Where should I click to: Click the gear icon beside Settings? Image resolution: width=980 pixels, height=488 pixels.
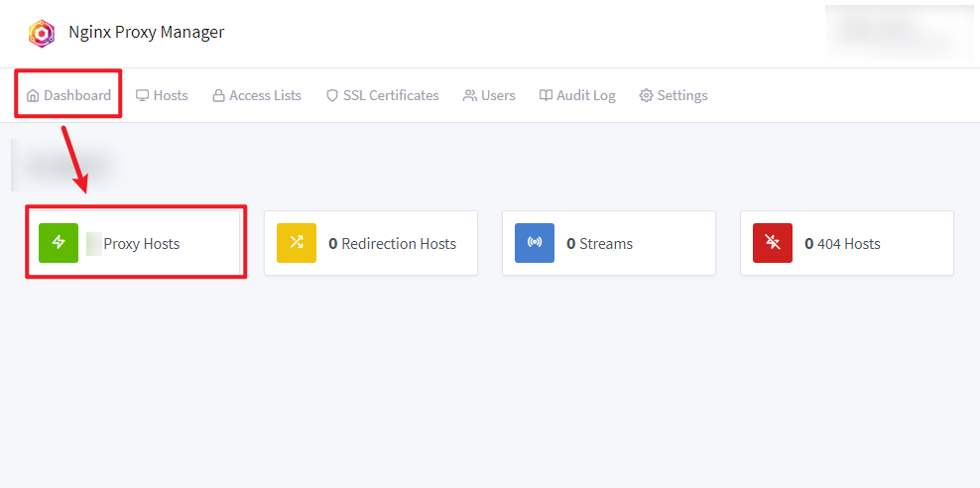pos(646,96)
